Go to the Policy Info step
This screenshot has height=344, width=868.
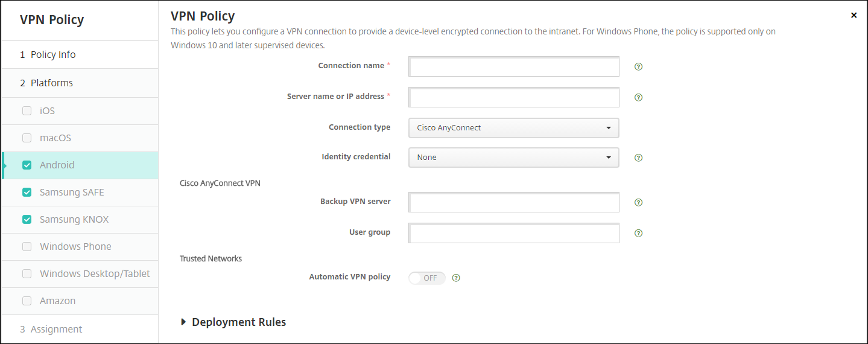coord(53,55)
